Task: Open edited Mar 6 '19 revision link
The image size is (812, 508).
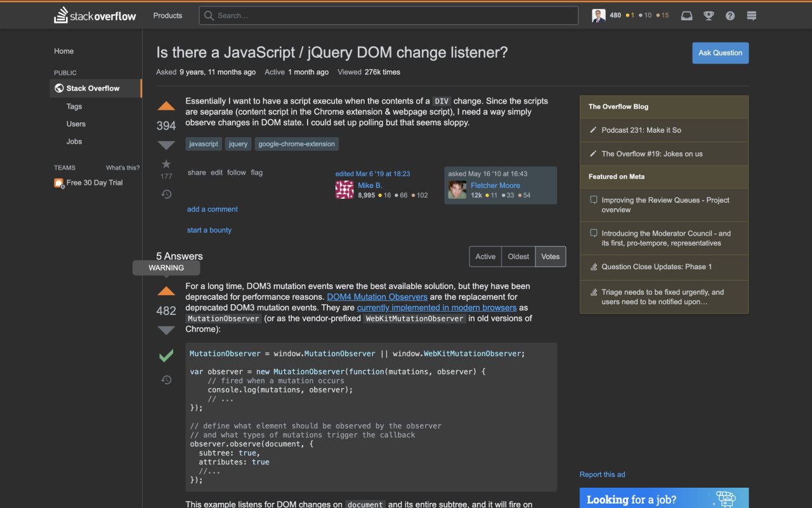Action: pos(373,174)
